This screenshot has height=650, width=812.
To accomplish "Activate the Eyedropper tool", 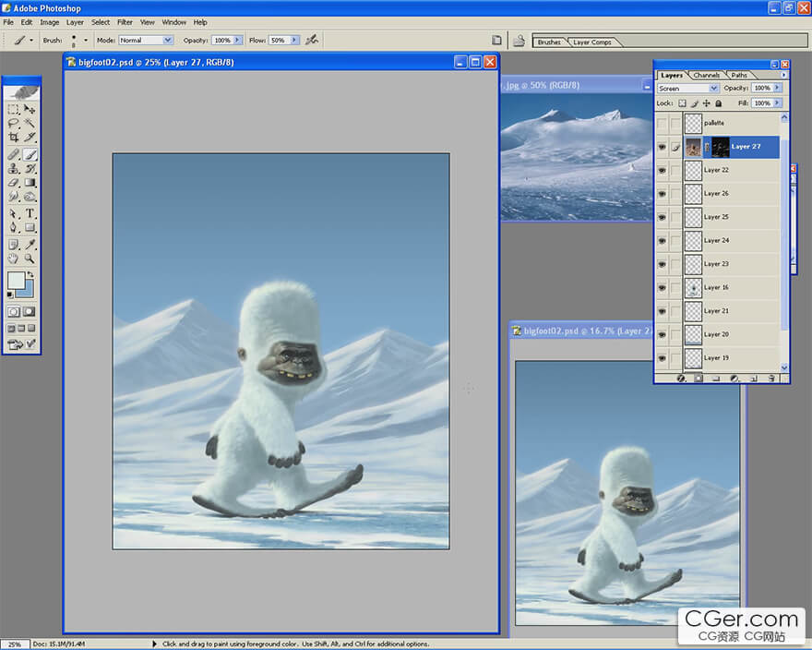I will tap(30, 245).
